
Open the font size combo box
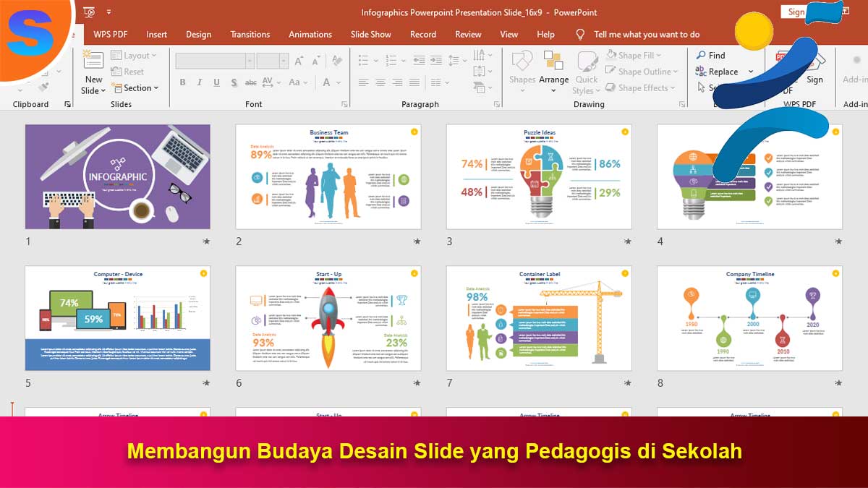(x=273, y=61)
